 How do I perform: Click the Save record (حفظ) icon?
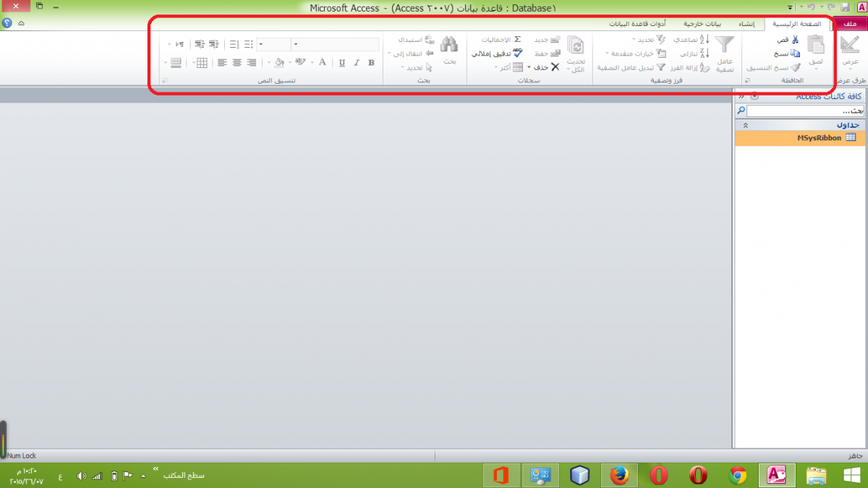(x=556, y=53)
